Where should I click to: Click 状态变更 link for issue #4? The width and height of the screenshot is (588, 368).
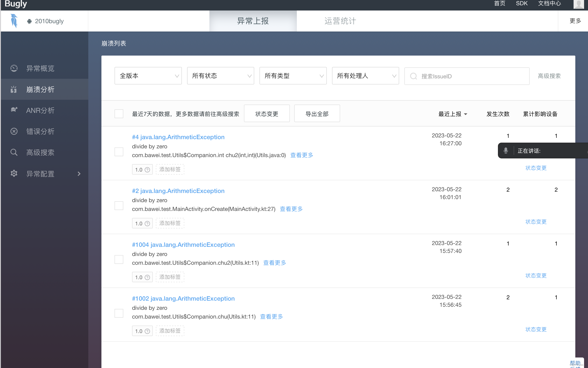click(x=536, y=168)
